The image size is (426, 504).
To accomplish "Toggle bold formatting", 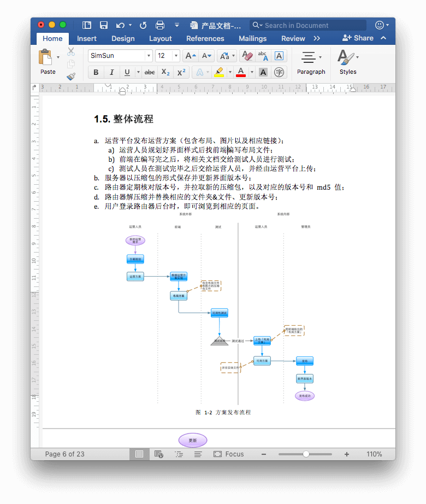I will pos(96,72).
